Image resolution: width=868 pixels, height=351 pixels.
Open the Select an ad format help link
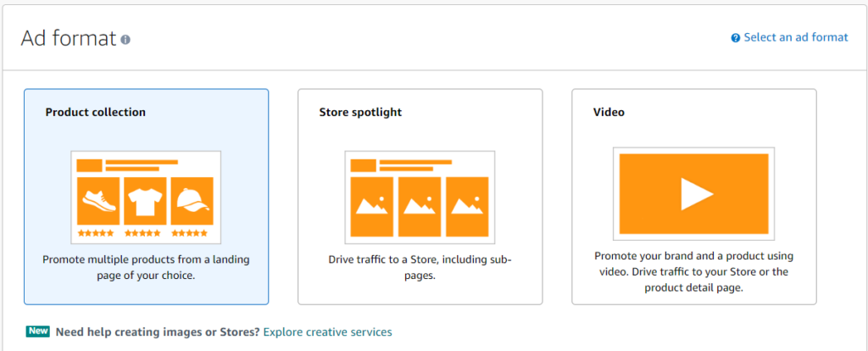click(x=795, y=37)
